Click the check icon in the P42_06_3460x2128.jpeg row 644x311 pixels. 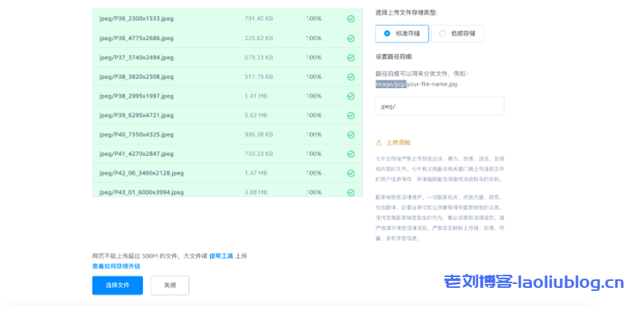[x=351, y=173]
